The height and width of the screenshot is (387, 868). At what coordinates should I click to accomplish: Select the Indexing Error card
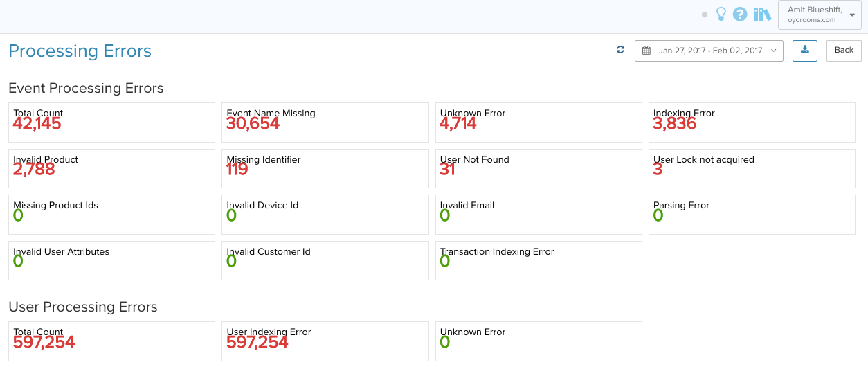tap(752, 123)
